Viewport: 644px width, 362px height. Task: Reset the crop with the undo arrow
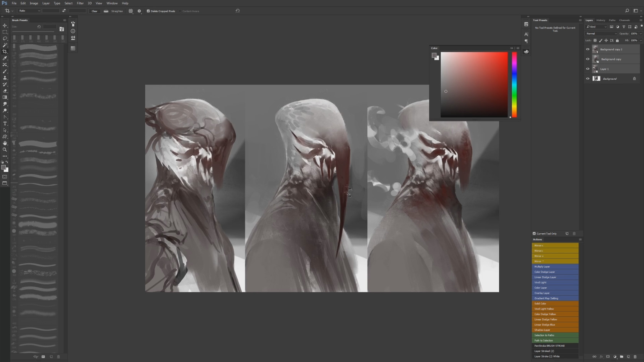238,11
